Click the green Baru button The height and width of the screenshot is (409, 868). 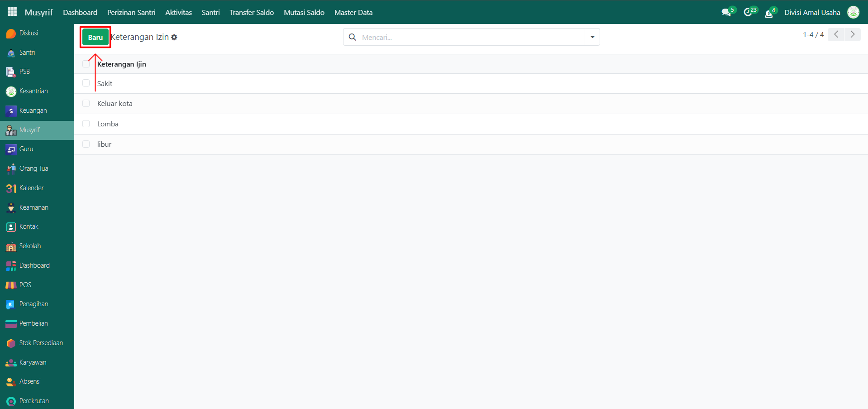pos(95,37)
